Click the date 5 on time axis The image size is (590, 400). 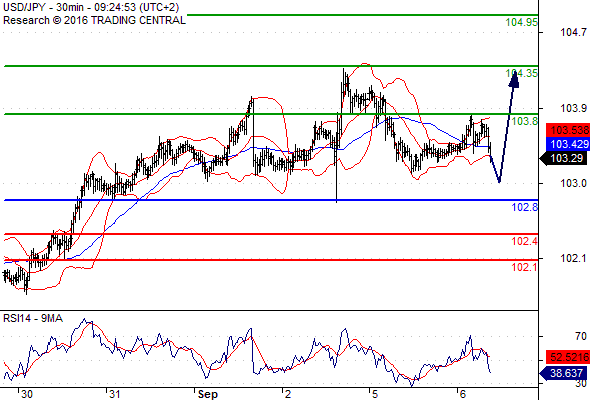point(375,394)
